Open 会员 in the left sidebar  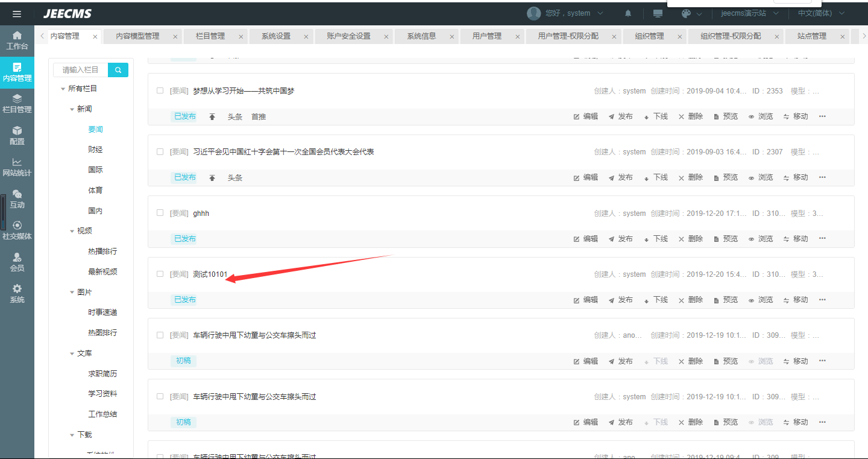coord(17,262)
